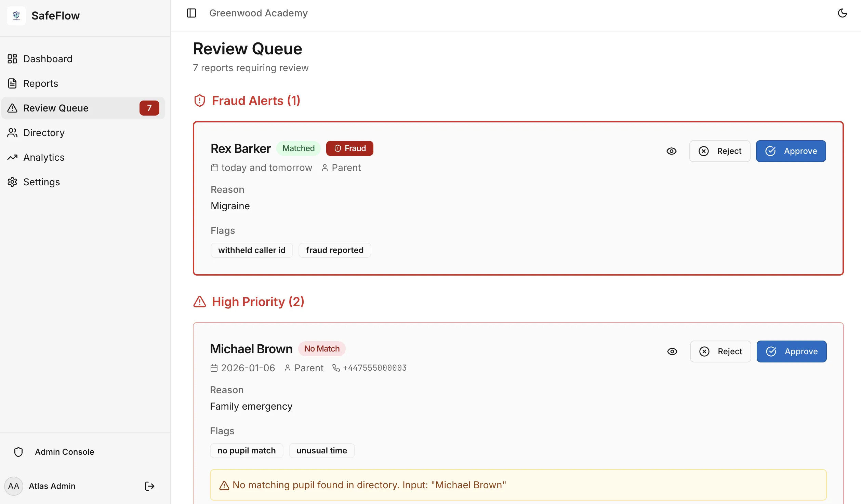Click the calendar icon beside today and tomorrow

coord(214,168)
